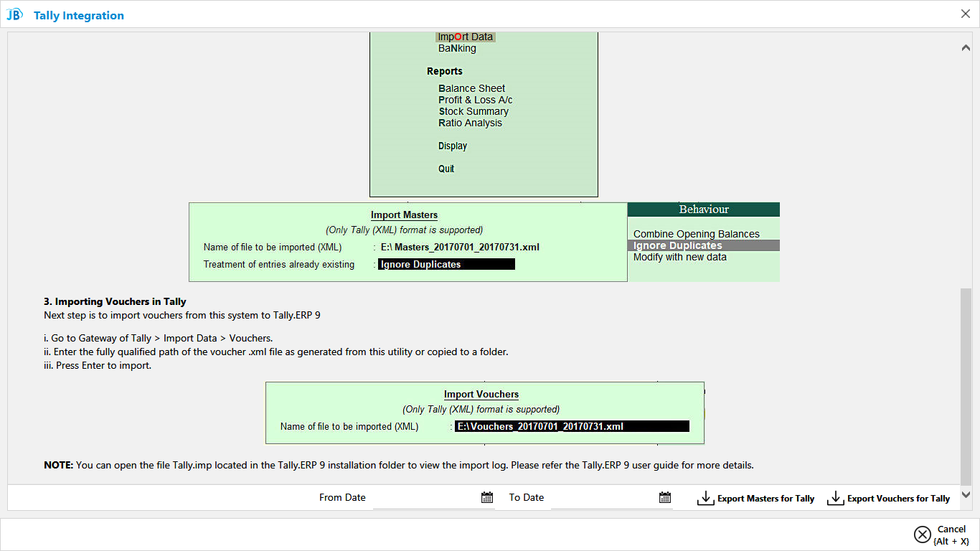
Task: Choose Combine Opening Balances behaviour option
Action: coord(696,234)
